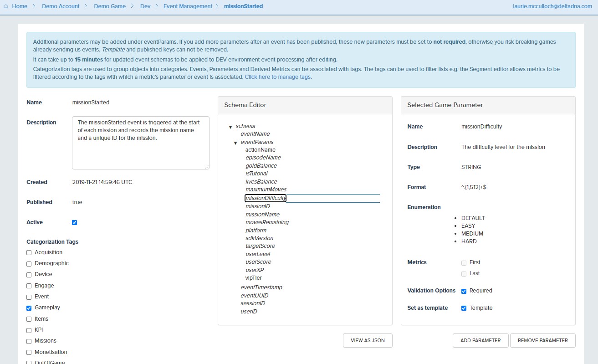
Task: Check the Monetisation tag
Action: click(x=29, y=353)
